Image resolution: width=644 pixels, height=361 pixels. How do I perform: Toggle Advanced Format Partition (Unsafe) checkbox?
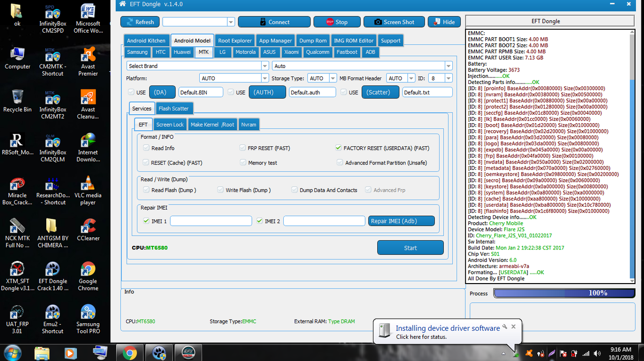[x=340, y=163]
